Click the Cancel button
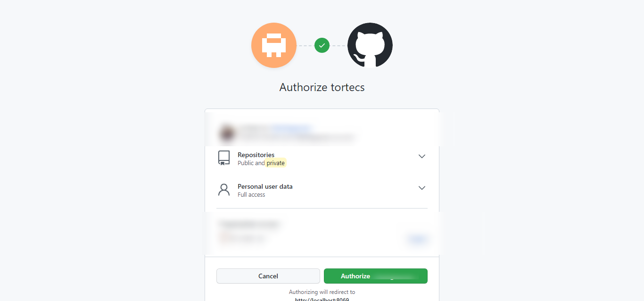This screenshot has width=644, height=301. [268, 276]
